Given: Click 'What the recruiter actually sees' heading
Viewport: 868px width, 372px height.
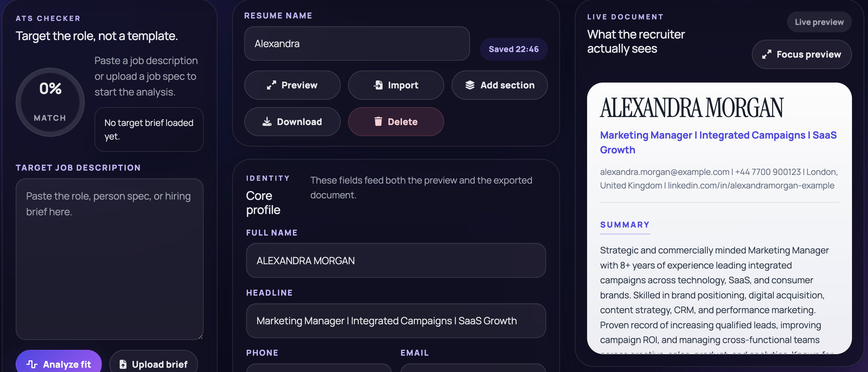Looking at the screenshot, I should coord(636,42).
